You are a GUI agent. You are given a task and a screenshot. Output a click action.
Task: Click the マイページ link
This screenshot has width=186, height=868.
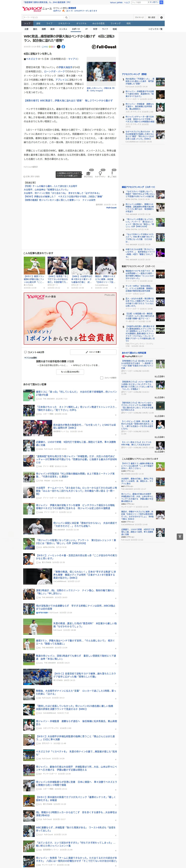tap(139, 18)
